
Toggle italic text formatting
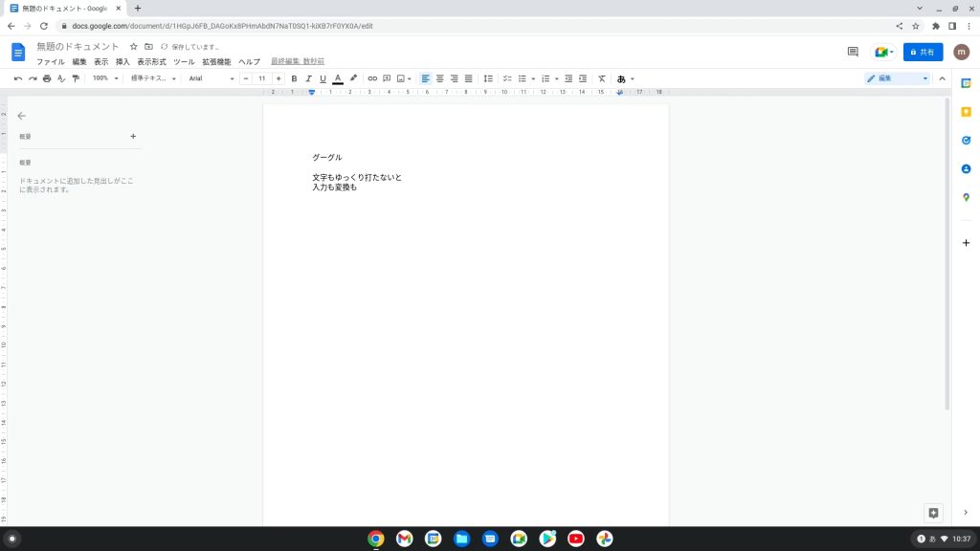pyautogui.click(x=308, y=78)
